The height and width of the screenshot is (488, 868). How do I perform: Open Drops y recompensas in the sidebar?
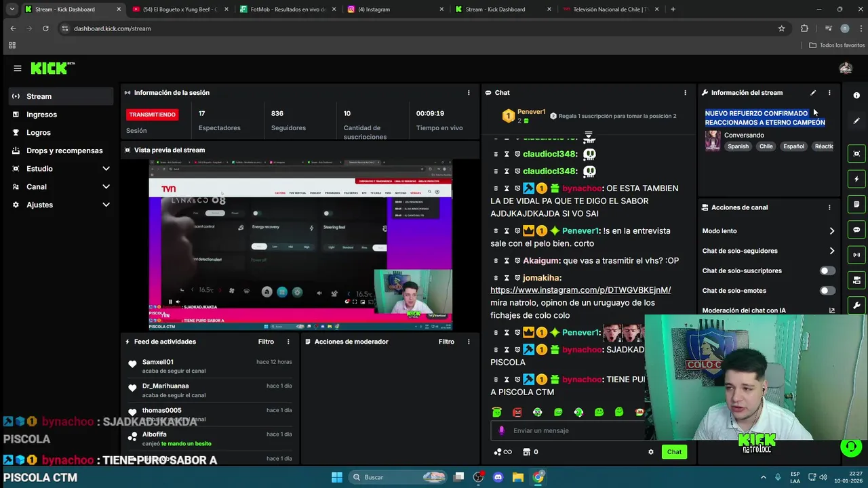coord(61,150)
